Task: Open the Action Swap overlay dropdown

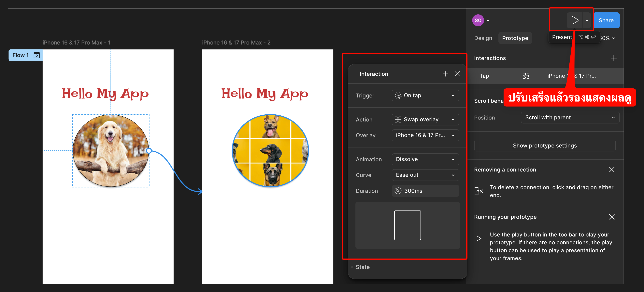Action: (425, 120)
